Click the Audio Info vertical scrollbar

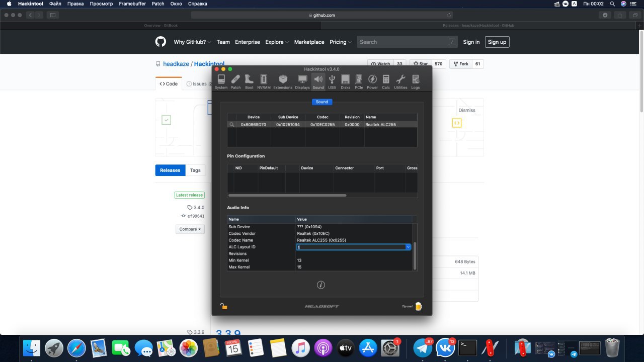coord(415,255)
